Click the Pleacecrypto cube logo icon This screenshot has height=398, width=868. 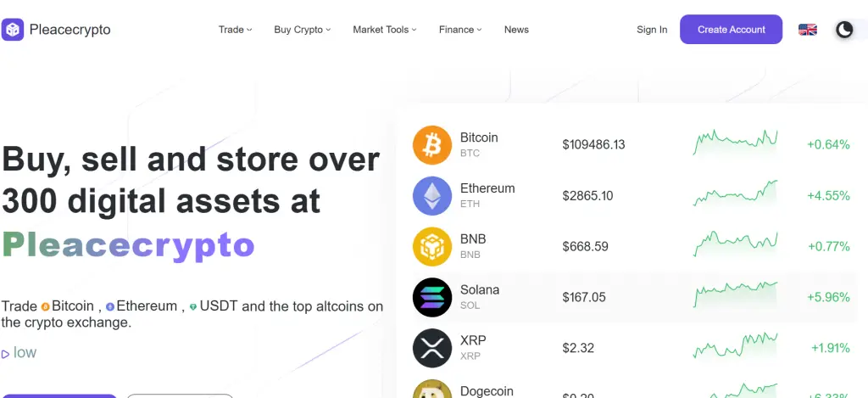(13, 30)
